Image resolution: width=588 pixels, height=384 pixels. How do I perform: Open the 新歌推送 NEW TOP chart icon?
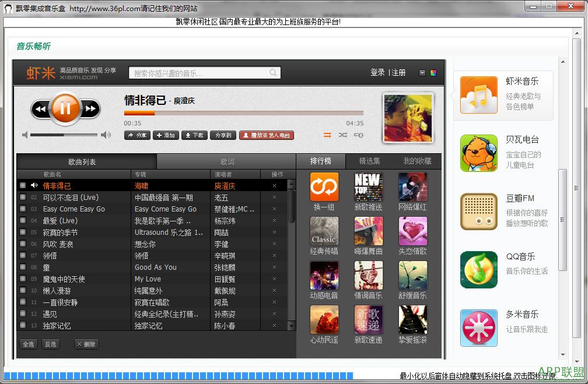pyautogui.click(x=369, y=187)
